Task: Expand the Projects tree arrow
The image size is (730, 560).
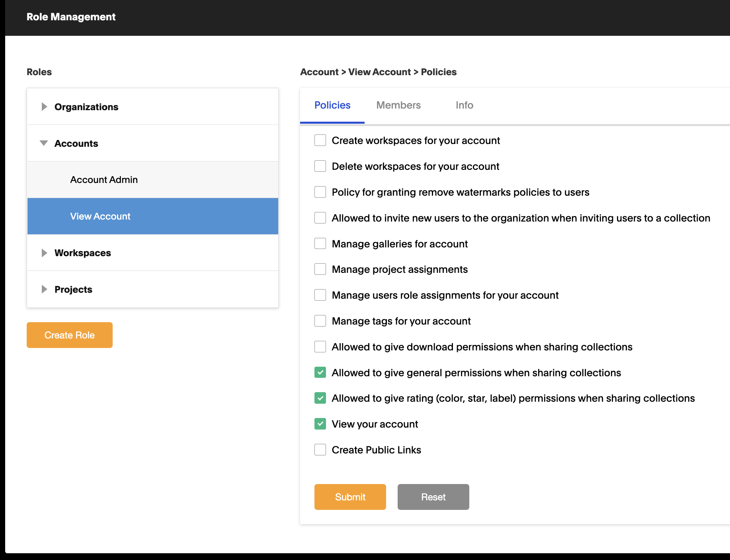Action: [44, 289]
